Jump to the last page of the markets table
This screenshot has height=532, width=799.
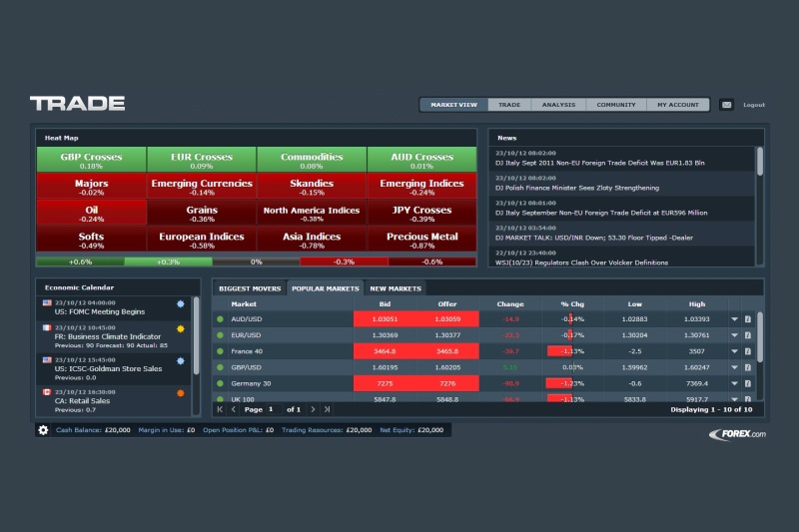pos(326,409)
